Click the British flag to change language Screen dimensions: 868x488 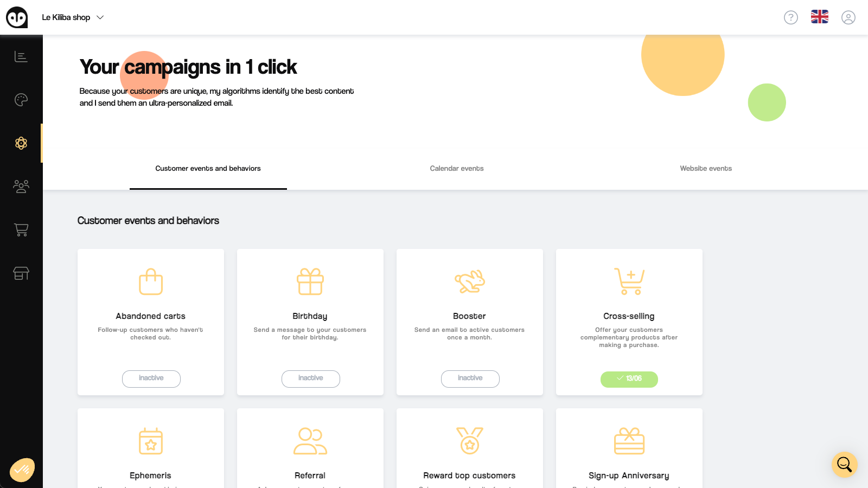tap(820, 17)
